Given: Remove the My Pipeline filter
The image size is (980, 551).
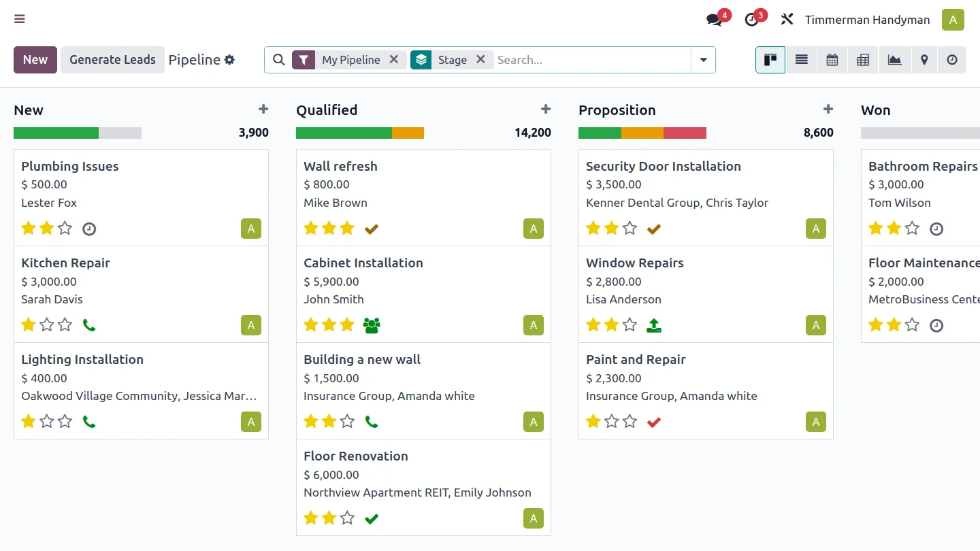Looking at the screenshot, I should click(x=393, y=59).
